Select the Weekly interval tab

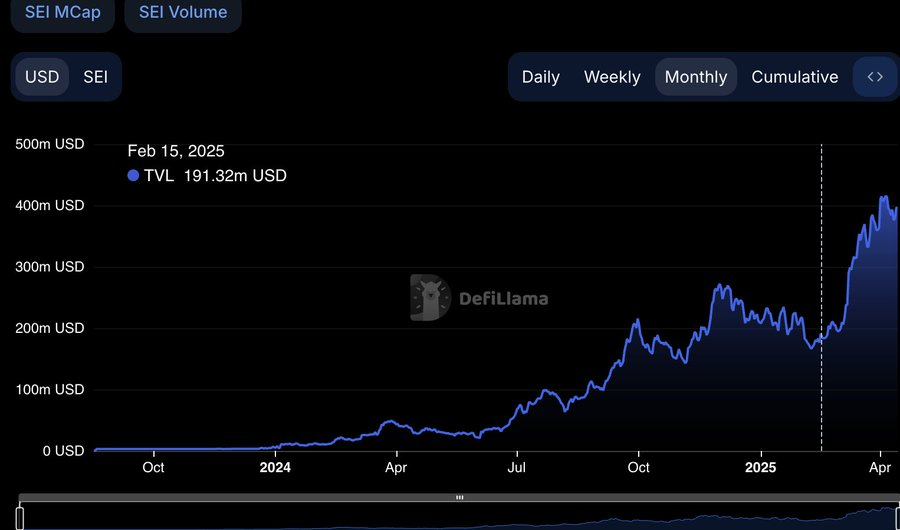tap(612, 77)
